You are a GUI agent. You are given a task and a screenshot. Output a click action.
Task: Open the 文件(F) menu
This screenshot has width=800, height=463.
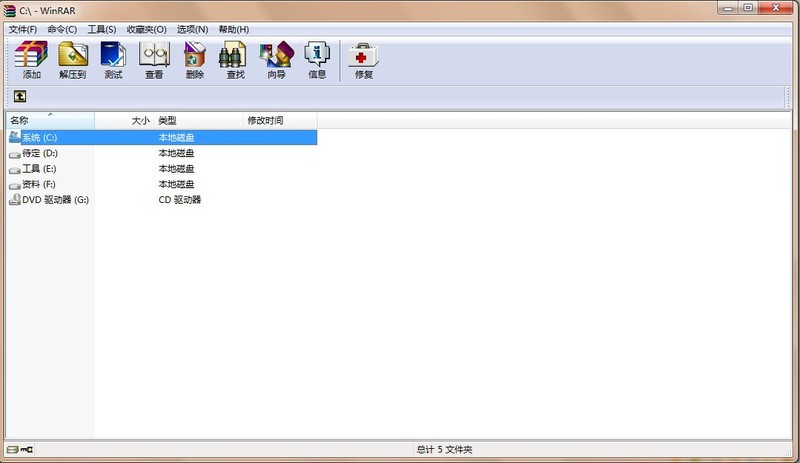pyautogui.click(x=23, y=30)
